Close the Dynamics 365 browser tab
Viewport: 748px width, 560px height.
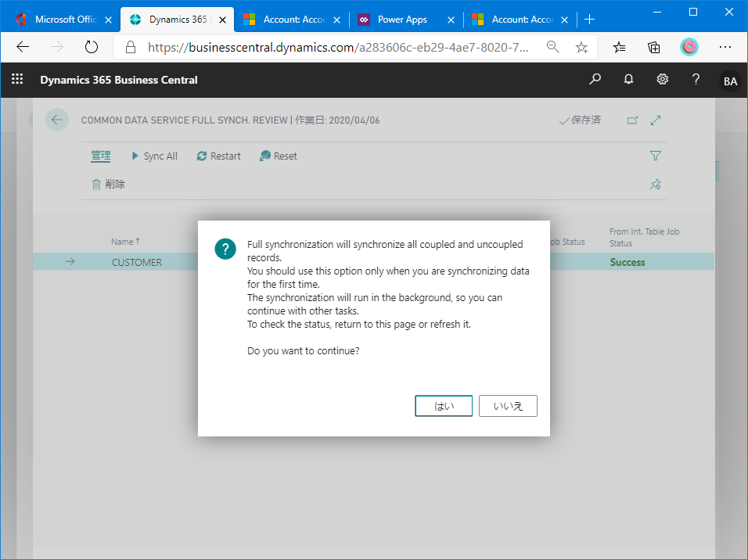pos(222,20)
